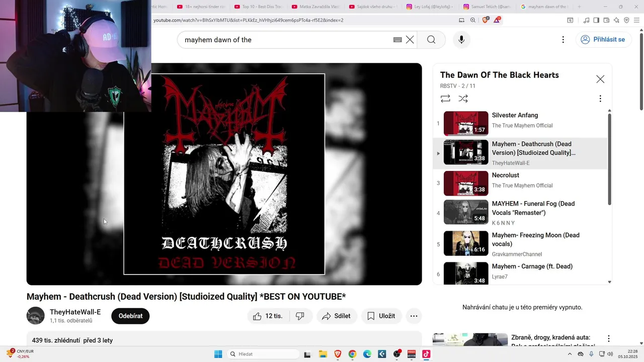The width and height of the screenshot is (644, 362).
Task: Submit search with the magnifier button
Action: tap(431, 40)
